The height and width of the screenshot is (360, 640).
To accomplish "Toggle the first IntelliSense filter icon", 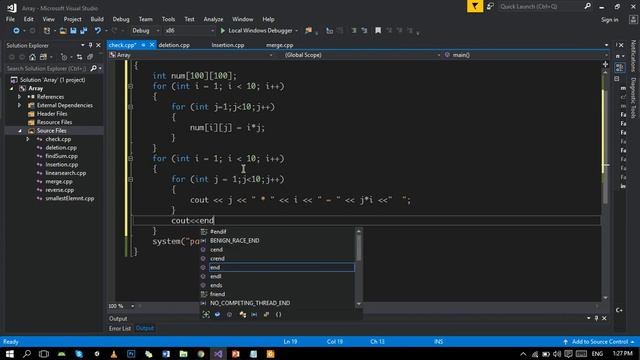I will point(206,314).
